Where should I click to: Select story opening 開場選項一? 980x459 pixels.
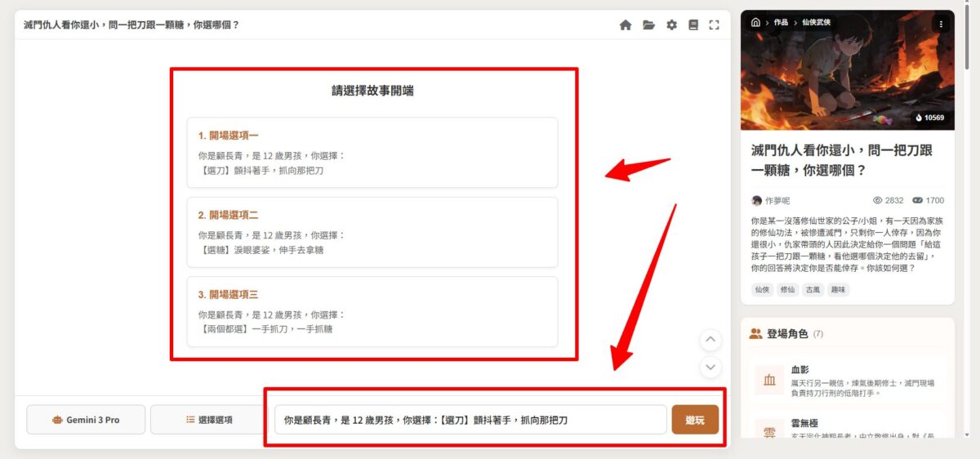click(x=372, y=153)
